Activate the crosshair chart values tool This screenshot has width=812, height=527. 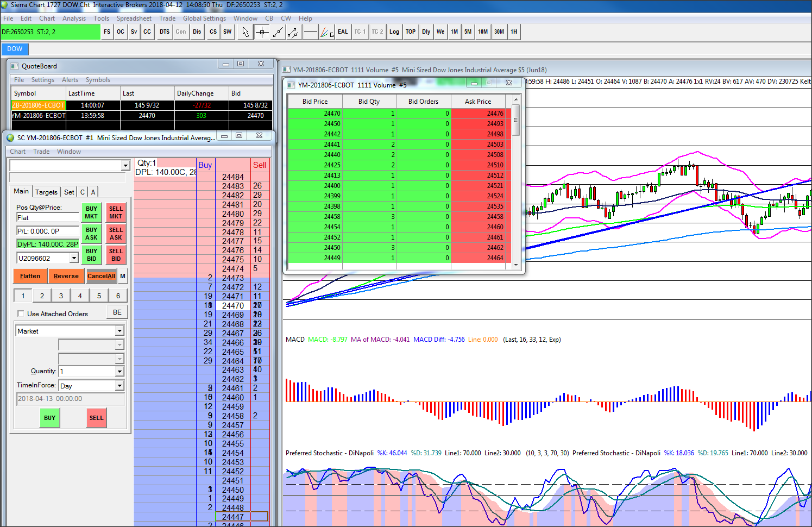[x=262, y=32]
